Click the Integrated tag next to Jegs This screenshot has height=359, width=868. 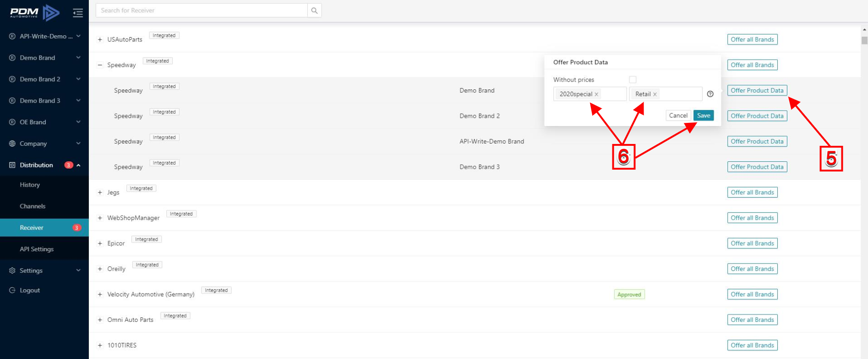(141, 188)
